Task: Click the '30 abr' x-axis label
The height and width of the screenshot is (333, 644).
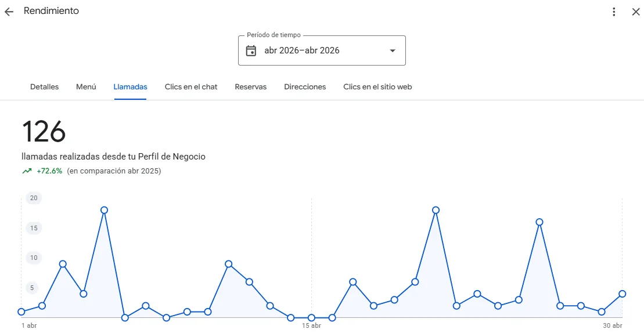Action: click(x=613, y=326)
